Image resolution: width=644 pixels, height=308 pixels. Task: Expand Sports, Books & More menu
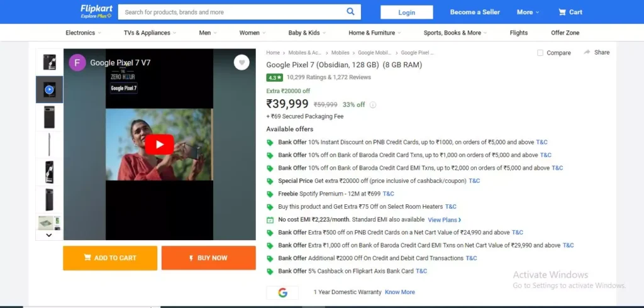(x=455, y=33)
